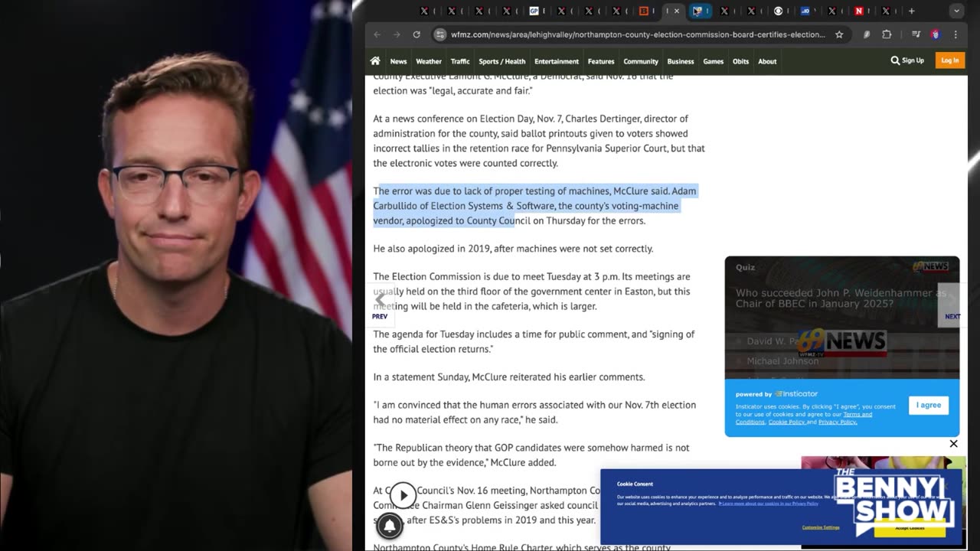Click the leaf-shaped extension icon in toolbar
Image resolution: width=980 pixels, height=551 pixels.
coord(866,34)
